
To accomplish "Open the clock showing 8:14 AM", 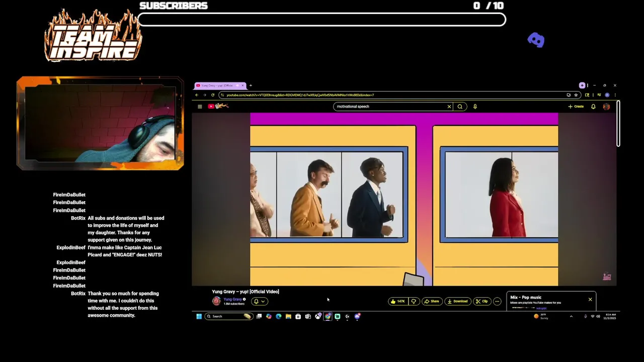I will tap(611, 316).
